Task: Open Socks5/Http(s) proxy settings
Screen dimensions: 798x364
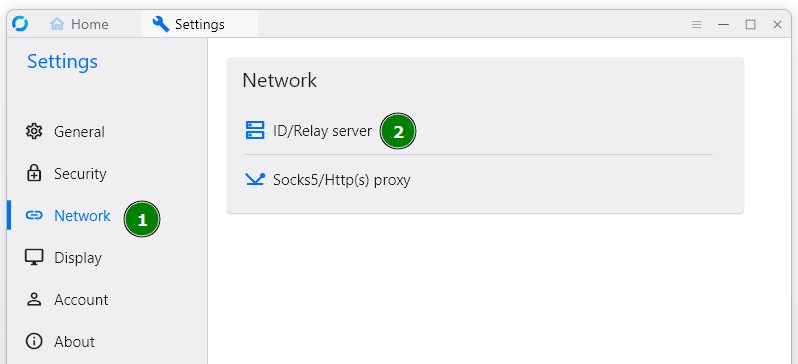Action: click(x=477, y=180)
